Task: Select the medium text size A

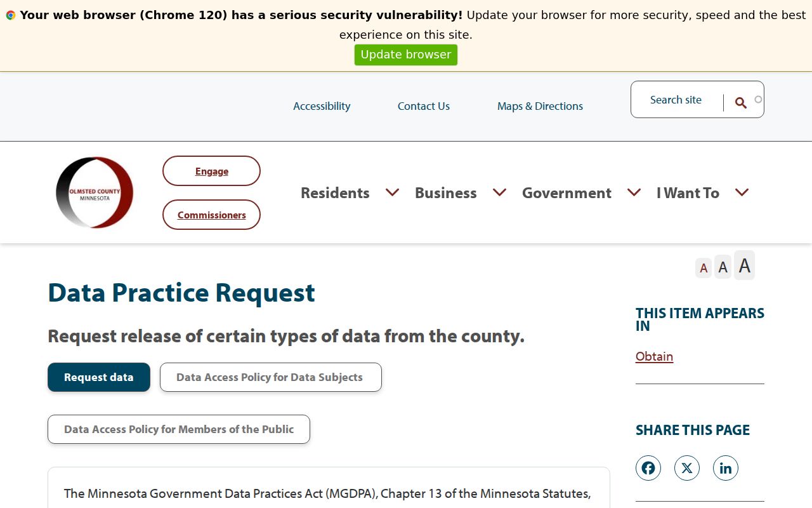Action: coord(723,267)
